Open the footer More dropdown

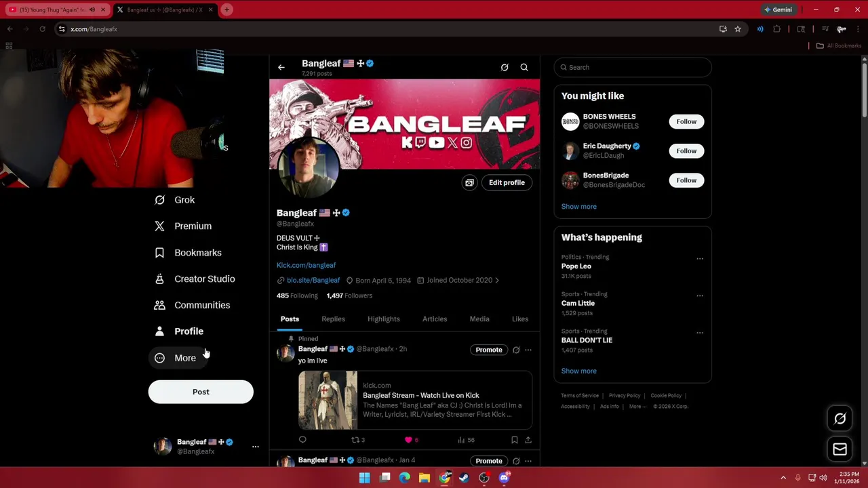pos(637,407)
